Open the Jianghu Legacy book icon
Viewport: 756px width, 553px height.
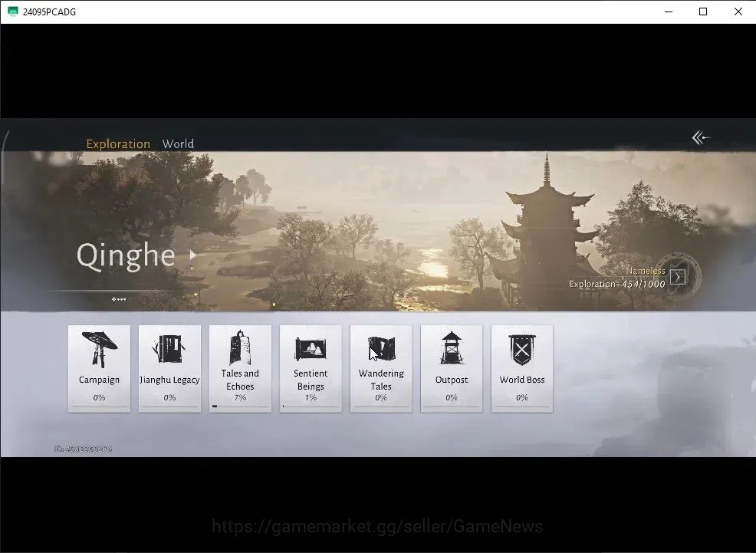[169, 349]
